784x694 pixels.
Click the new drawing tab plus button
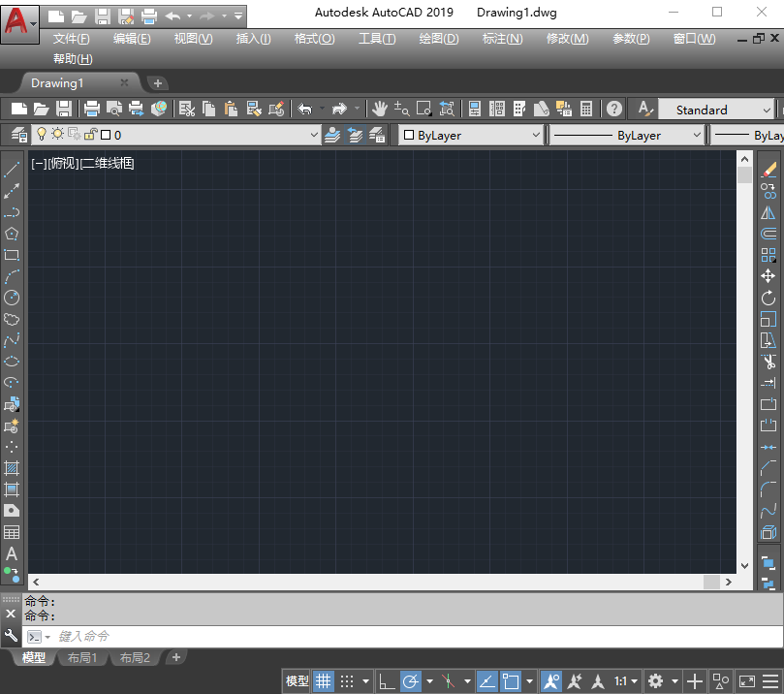click(x=158, y=83)
